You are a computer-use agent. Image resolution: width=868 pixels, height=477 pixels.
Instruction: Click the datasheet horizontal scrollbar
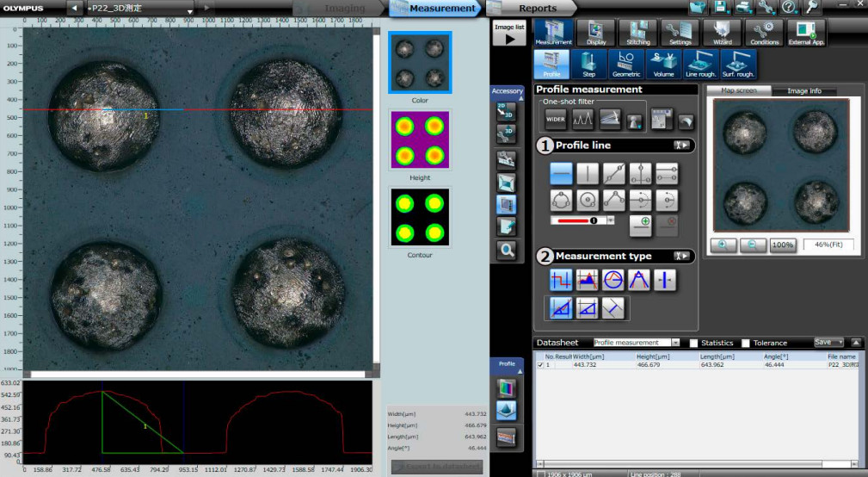698,464
